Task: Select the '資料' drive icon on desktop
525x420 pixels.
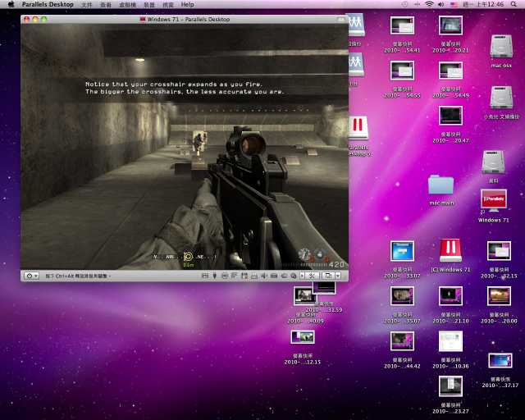Action: (493, 162)
